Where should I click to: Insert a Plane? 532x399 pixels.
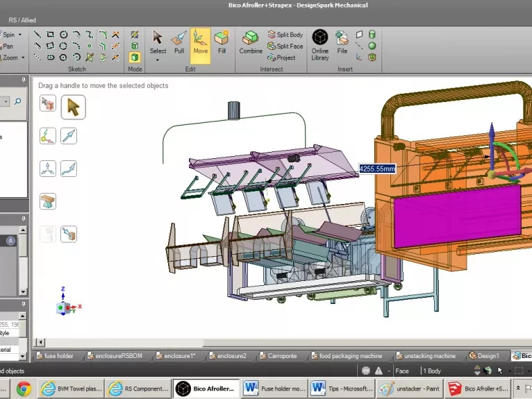(359, 34)
